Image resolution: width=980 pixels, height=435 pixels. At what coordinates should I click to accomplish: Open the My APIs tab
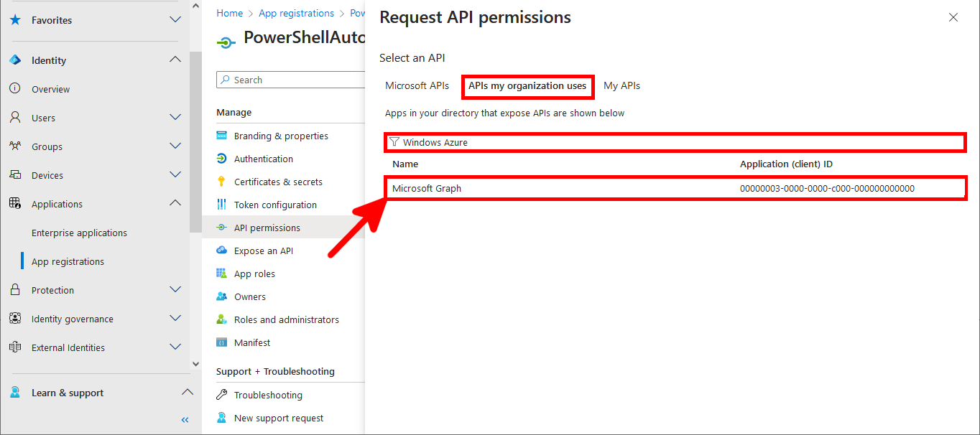(621, 85)
